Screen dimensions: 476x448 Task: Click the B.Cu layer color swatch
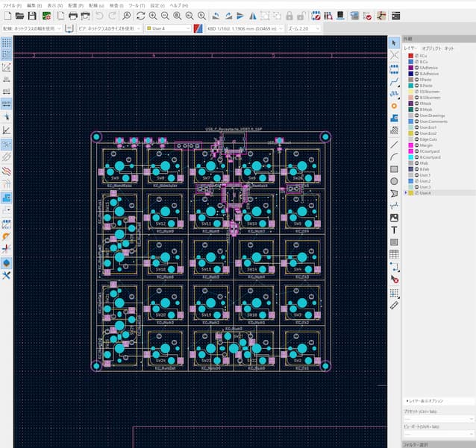[410, 61]
